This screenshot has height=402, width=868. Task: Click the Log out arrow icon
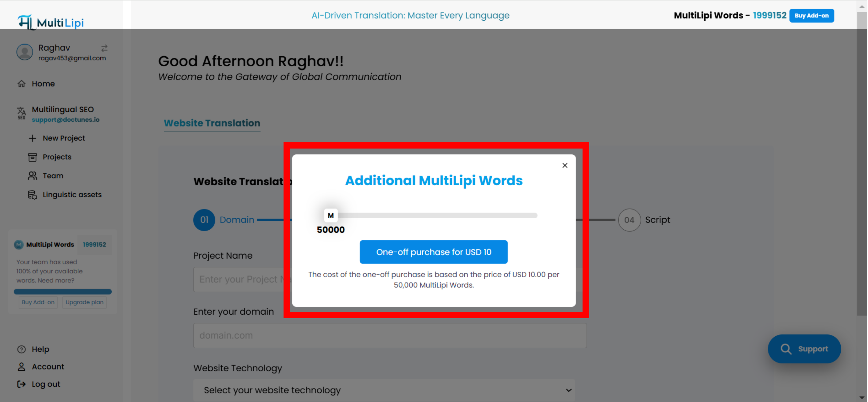22,384
